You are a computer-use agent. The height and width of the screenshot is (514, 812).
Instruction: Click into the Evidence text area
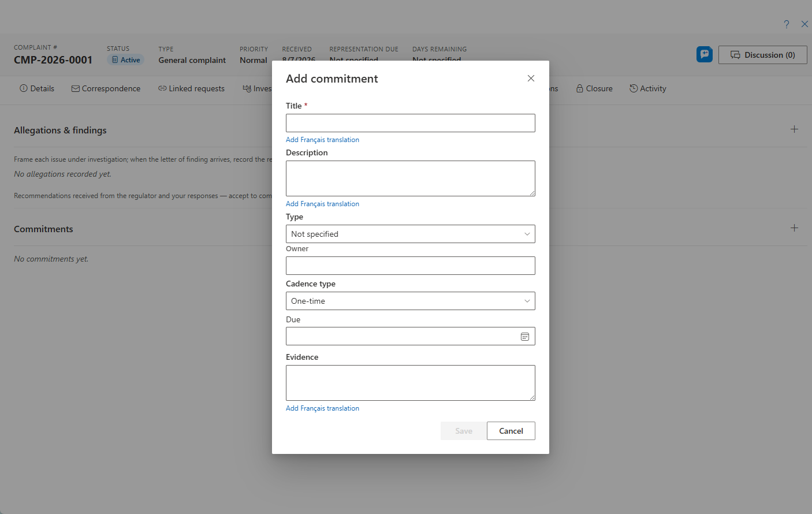410,383
